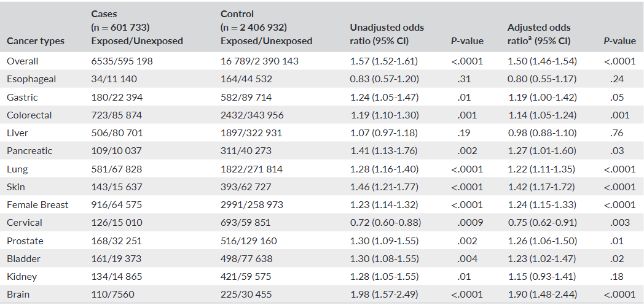644x305 pixels.
Task: Click the 'Adjusted odds ratio (95% CI)' header
Action: [538, 34]
